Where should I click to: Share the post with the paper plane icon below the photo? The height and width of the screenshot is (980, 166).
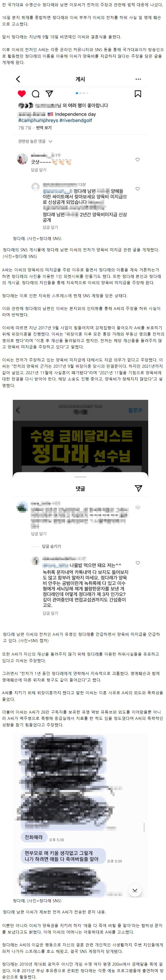[x=49, y=94]
